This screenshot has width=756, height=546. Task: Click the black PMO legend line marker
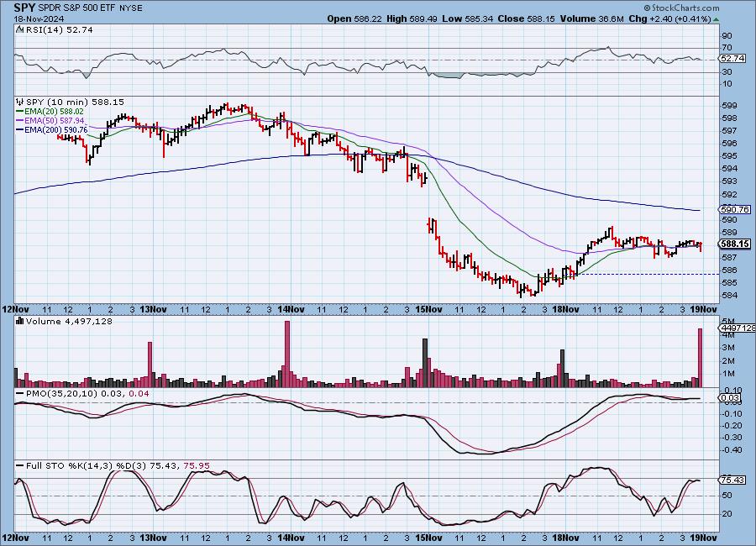click(20, 394)
